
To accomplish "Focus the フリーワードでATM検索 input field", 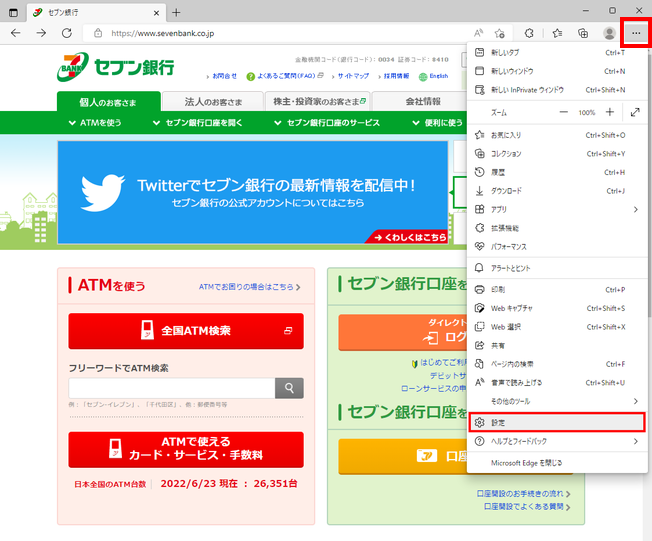I will pyautogui.click(x=172, y=388).
